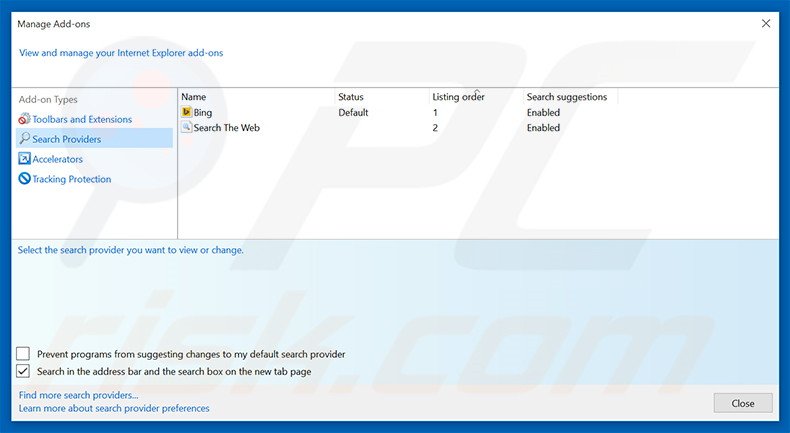Click Select the search provider hint text

[x=130, y=250]
